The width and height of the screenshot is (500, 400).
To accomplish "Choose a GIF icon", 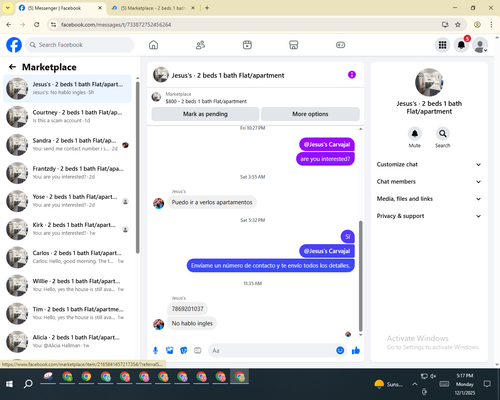I will pyautogui.click(x=198, y=350).
